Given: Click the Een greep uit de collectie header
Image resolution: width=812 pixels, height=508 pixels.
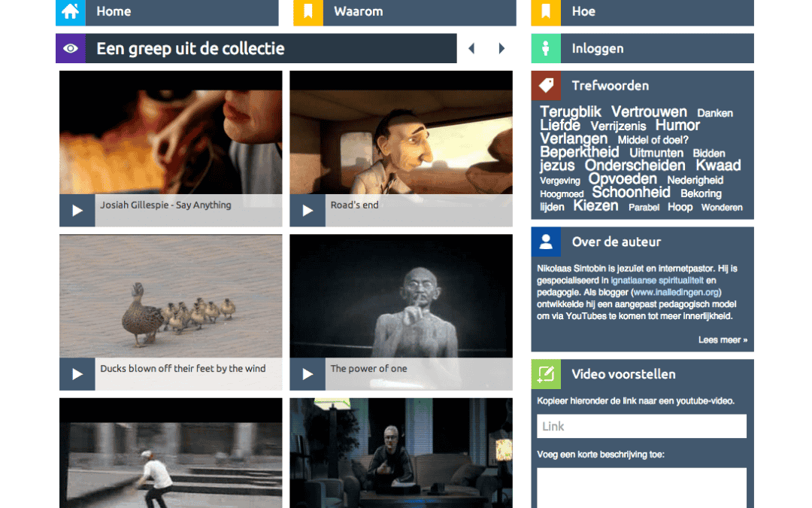Looking at the screenshot, I should coord(256,48).
